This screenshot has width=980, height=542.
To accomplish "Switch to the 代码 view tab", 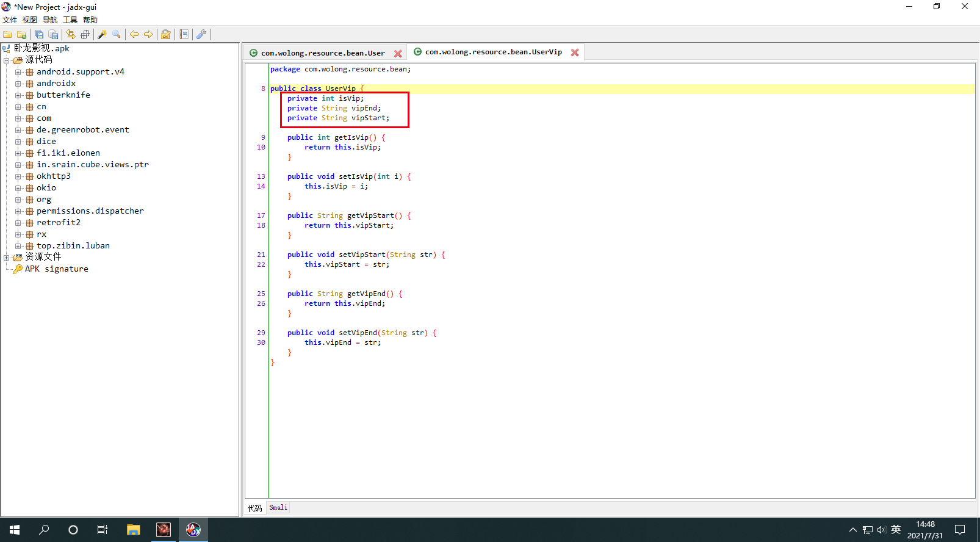I will pos(255,508).
